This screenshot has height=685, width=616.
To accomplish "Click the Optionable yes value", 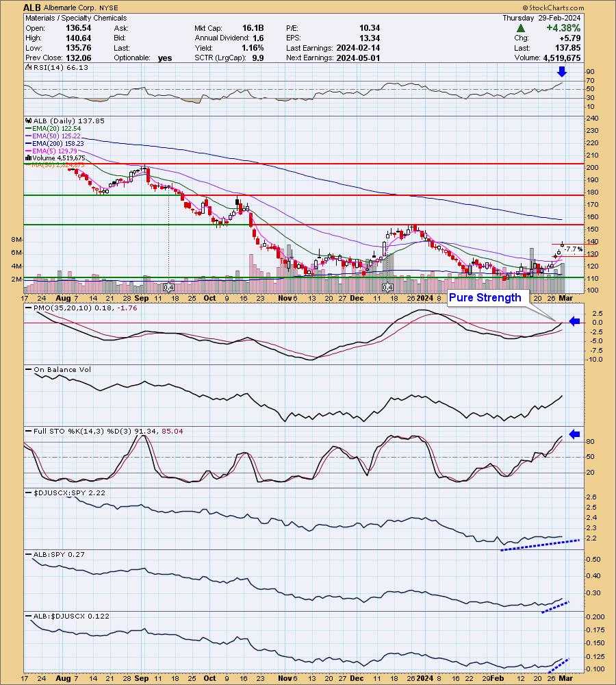I will [165, 58].
